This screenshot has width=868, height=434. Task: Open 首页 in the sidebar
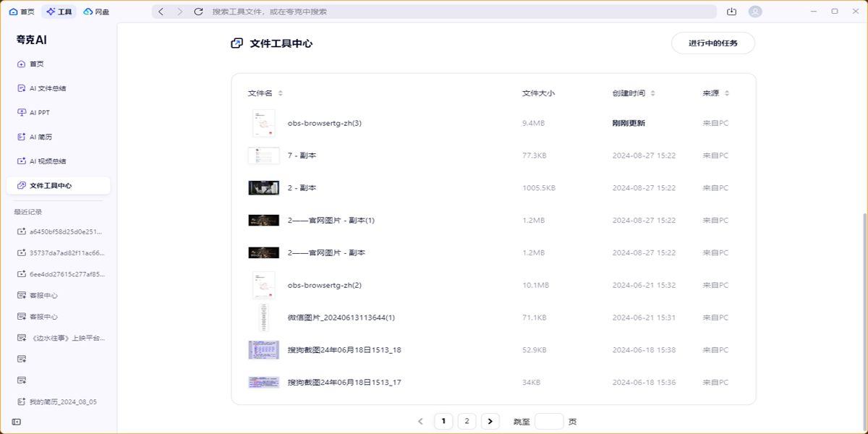(58, 64)
